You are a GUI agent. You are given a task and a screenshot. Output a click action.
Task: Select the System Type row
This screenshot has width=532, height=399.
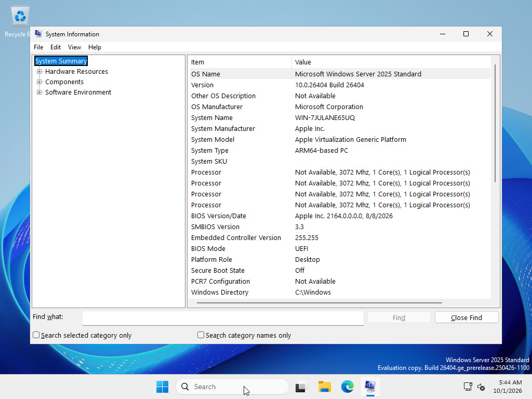(x=340, y=150)
